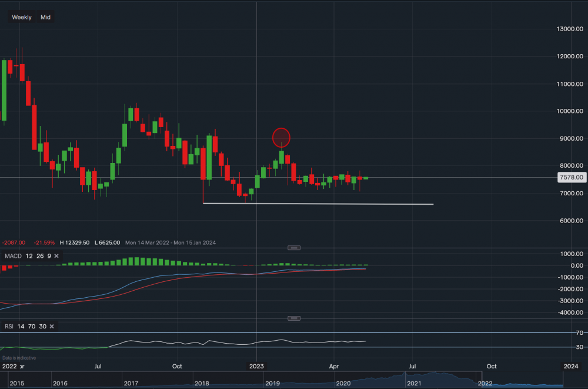Click the 2024 date label on the time axis
Image resolution: width=588 pixels, height=389 pixels.
[x=570, y=366]
